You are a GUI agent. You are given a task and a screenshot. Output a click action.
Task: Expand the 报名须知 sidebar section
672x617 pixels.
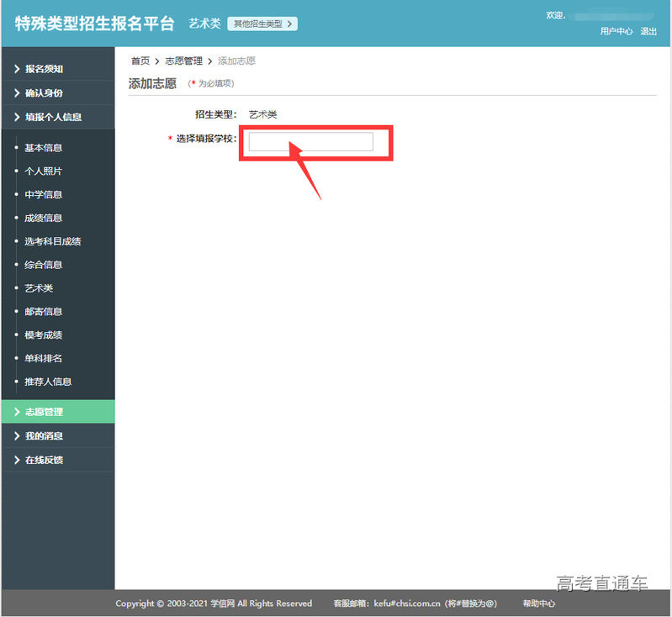[44, 69]
